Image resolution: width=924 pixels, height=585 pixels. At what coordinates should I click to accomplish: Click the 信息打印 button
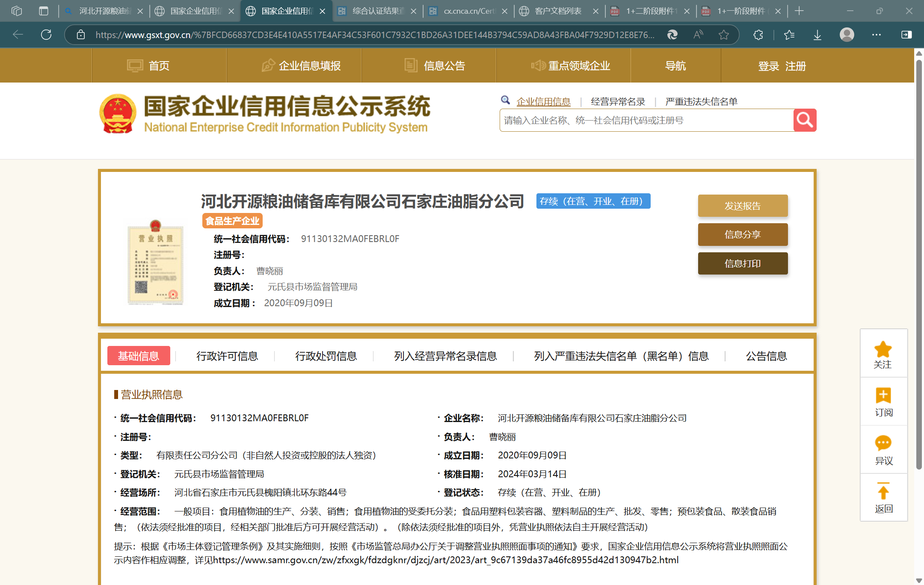pyautogui.click(x=743, y=263)
